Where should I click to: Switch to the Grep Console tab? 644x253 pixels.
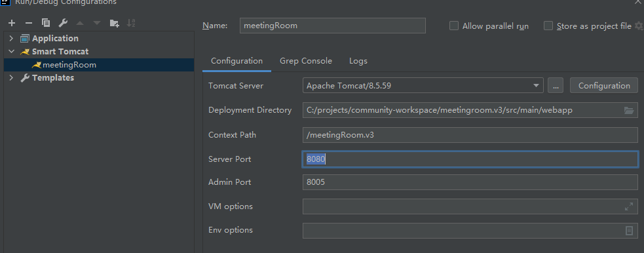pos(306,61)
